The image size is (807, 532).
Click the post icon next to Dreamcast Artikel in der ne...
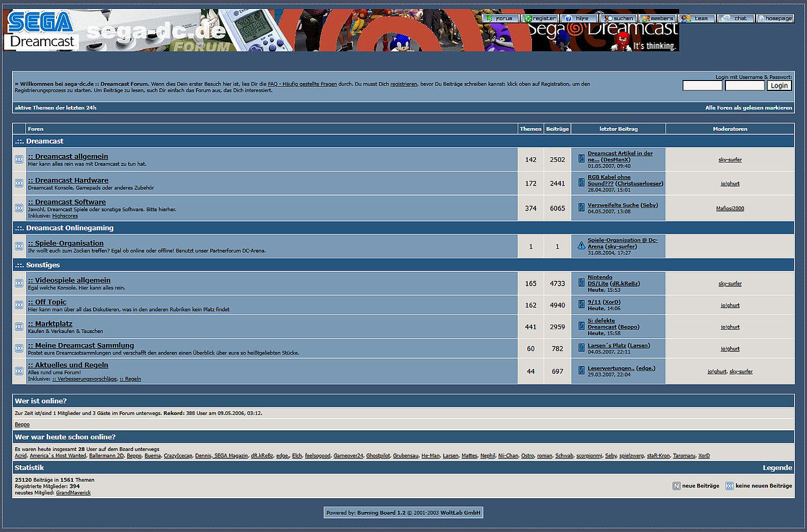[581, 158]
